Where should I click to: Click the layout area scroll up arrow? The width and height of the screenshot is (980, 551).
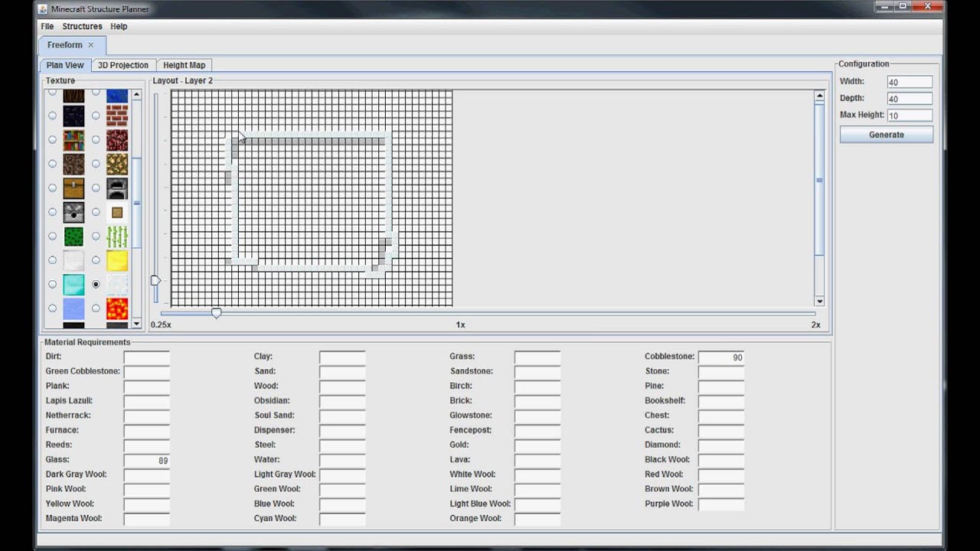pos(819,96)
